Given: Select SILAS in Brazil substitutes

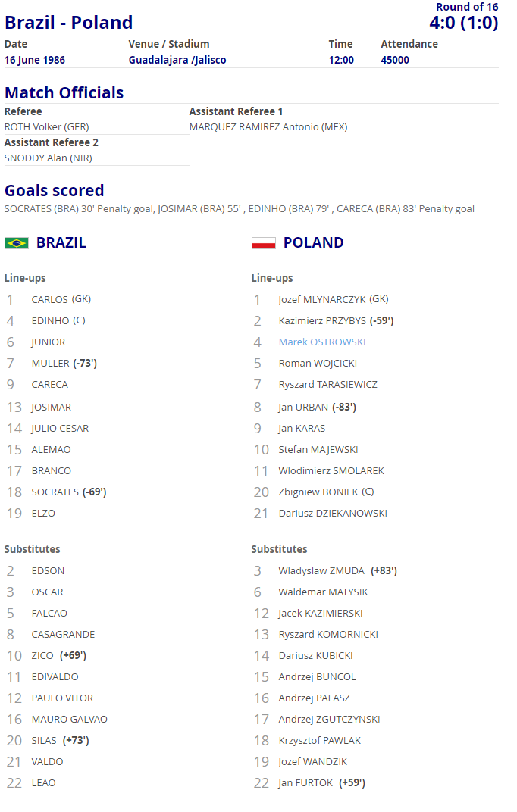Looking at the screenshot, I should 44,741.
